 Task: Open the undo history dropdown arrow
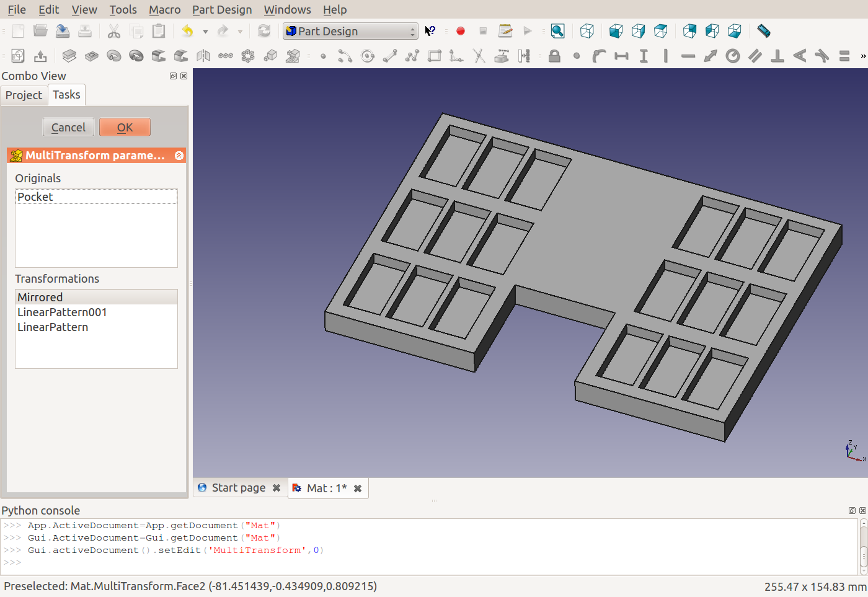point(205,32)
